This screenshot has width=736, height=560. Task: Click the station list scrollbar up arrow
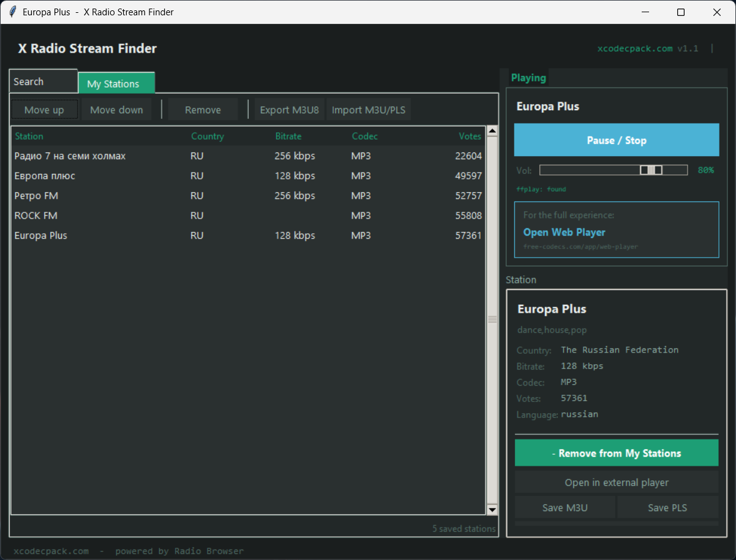click(x=492, y=131)
